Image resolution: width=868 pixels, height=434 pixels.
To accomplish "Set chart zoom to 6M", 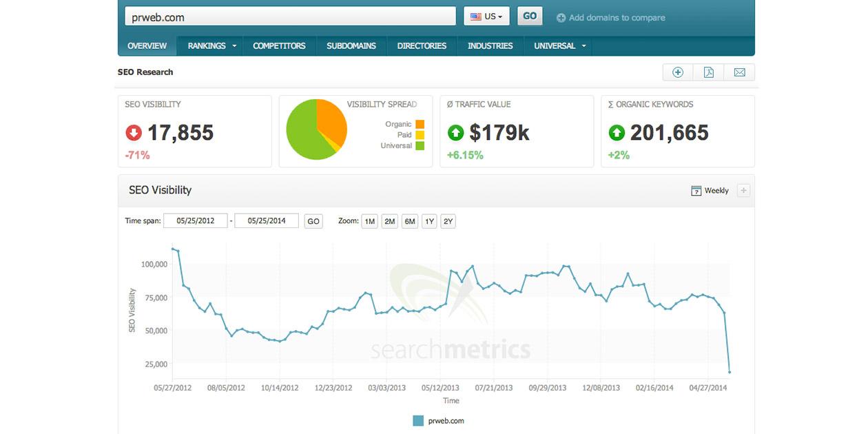I will click(410, 221).
